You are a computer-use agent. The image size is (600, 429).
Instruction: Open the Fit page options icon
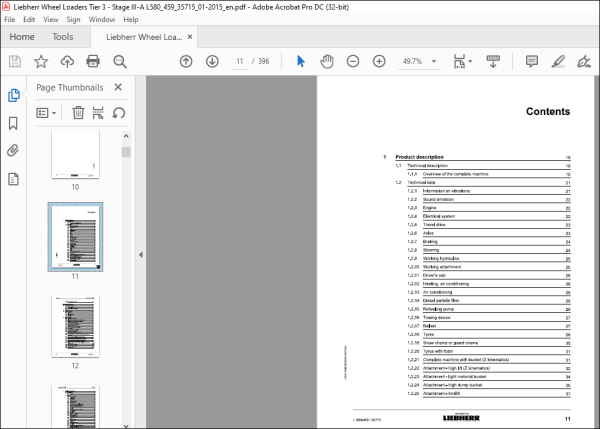point(459,61)
